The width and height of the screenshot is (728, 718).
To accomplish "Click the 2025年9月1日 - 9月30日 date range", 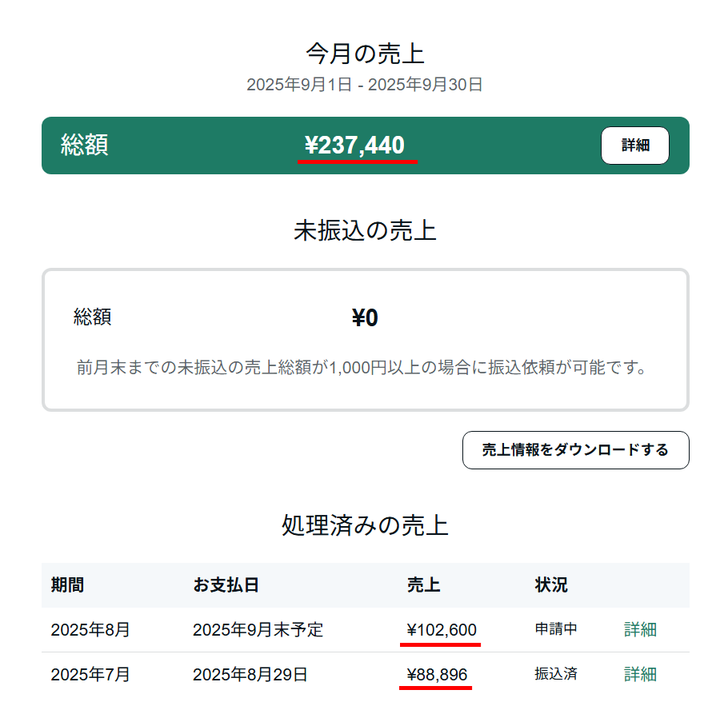I will click(x=365, y=85).
